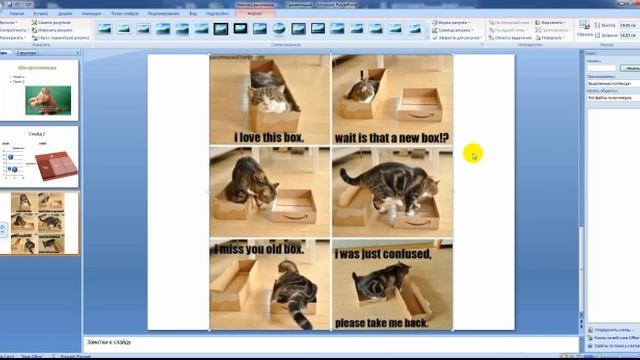Click Сброс параметров рисунка (reset picture)
The image size is (640, 360).
60,38
